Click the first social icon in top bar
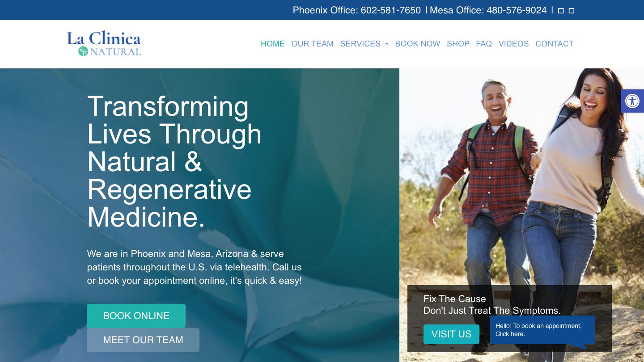The height and width of the screenshot is (362, 644). [561, 11]
